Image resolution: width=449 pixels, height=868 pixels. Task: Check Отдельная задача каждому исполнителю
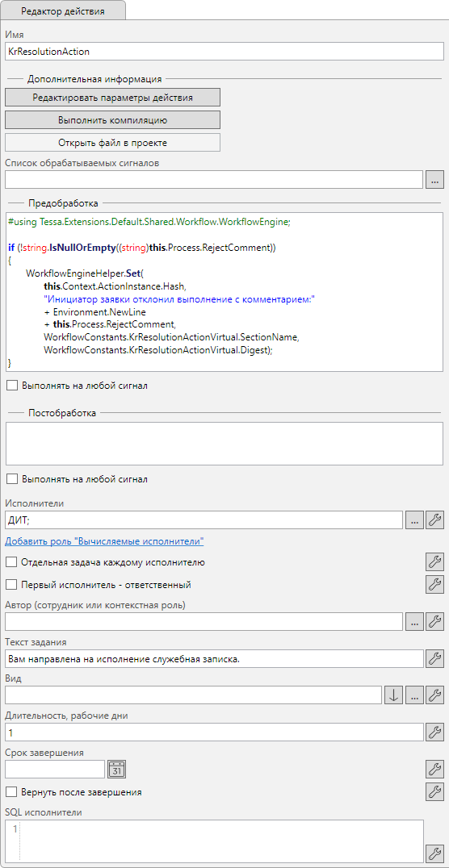tap(11, 562)
